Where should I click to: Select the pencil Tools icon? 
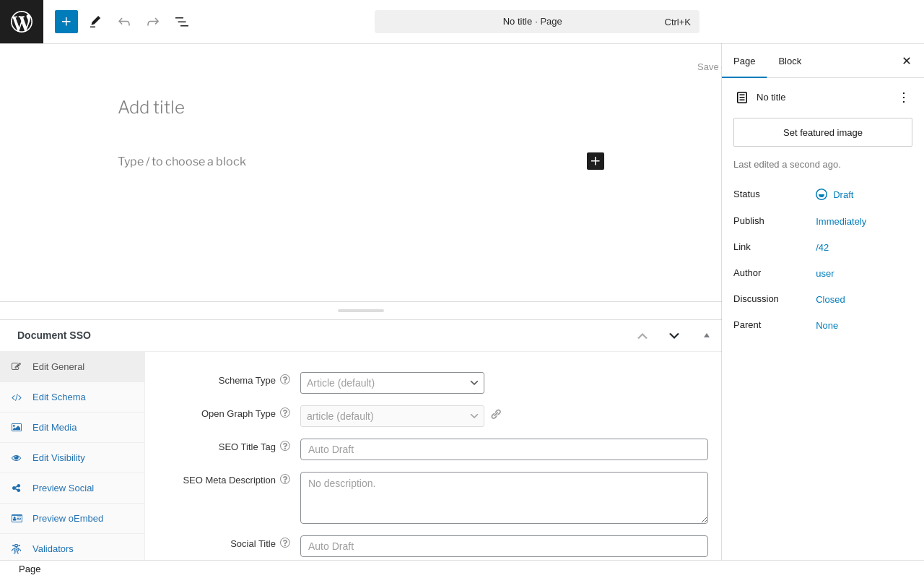pos(95,22)
